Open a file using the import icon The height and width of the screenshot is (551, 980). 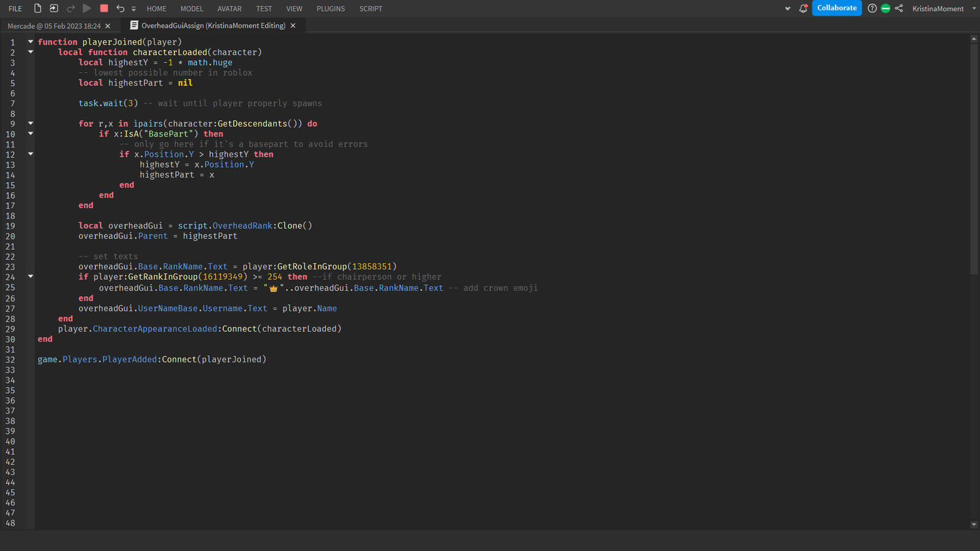[x=54, y=8]
